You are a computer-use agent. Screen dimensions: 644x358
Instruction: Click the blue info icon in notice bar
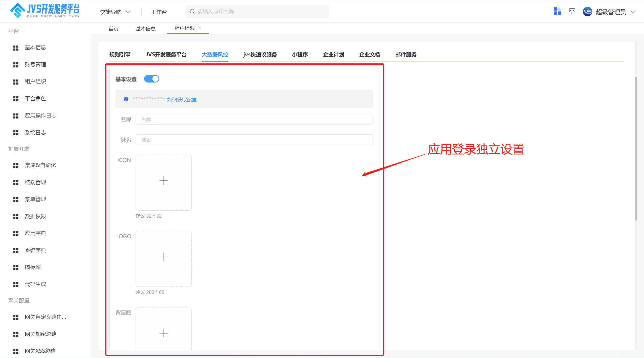coord(126,99)
